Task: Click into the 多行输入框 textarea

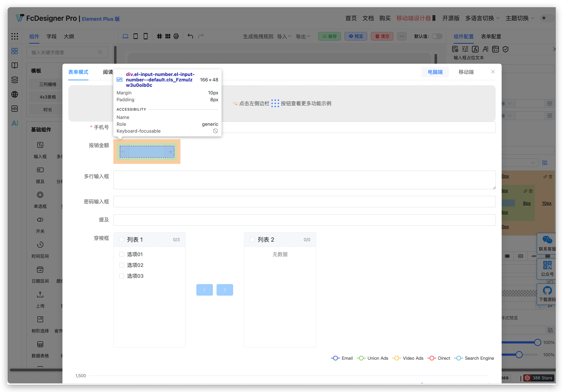Action: [304, 180]
